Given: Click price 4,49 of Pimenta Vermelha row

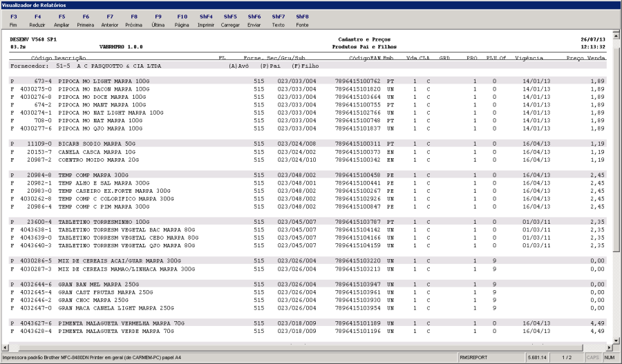Looking at the screenshot, I should tap(597, 323).
